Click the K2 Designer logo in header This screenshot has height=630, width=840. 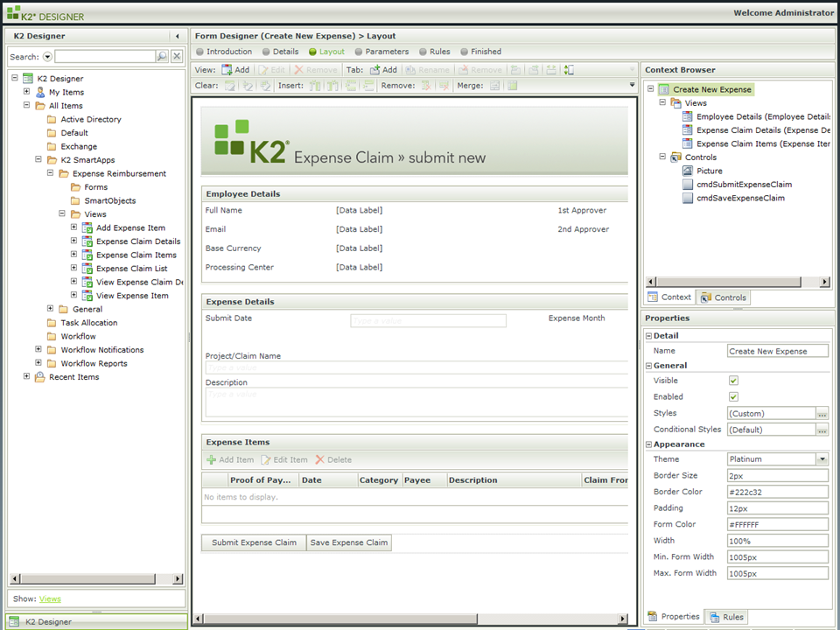tap(45, 13)
